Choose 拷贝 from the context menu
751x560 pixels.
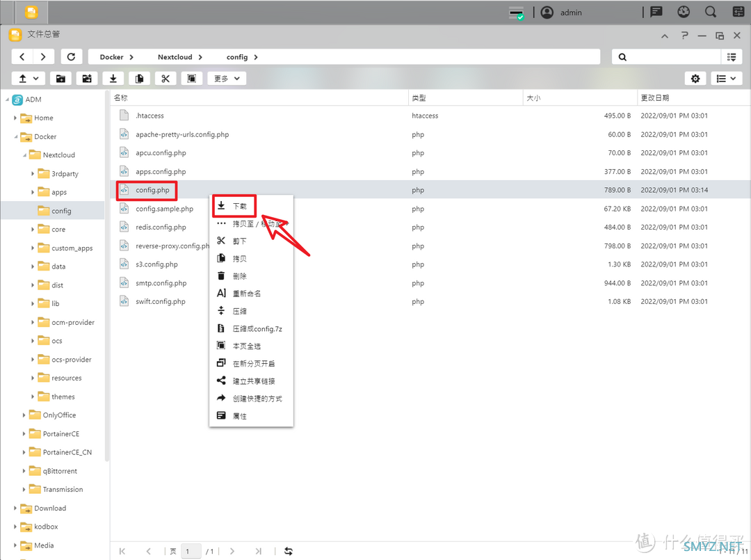251,259
